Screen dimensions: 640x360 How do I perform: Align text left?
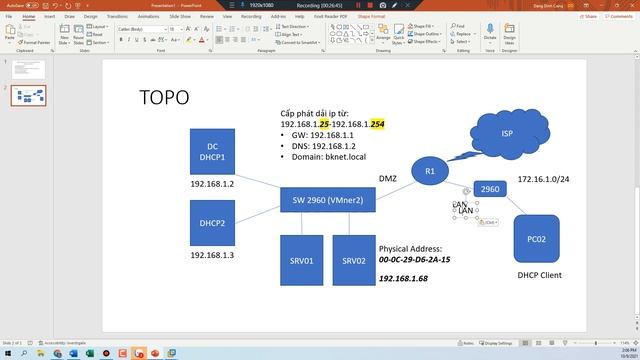[x=220, y=40]
